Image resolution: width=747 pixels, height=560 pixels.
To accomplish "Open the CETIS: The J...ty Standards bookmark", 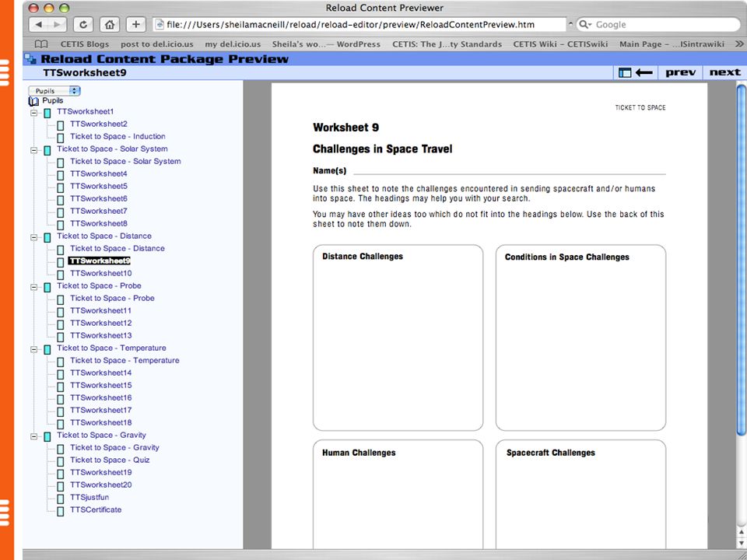I will (x=447, y=44).
